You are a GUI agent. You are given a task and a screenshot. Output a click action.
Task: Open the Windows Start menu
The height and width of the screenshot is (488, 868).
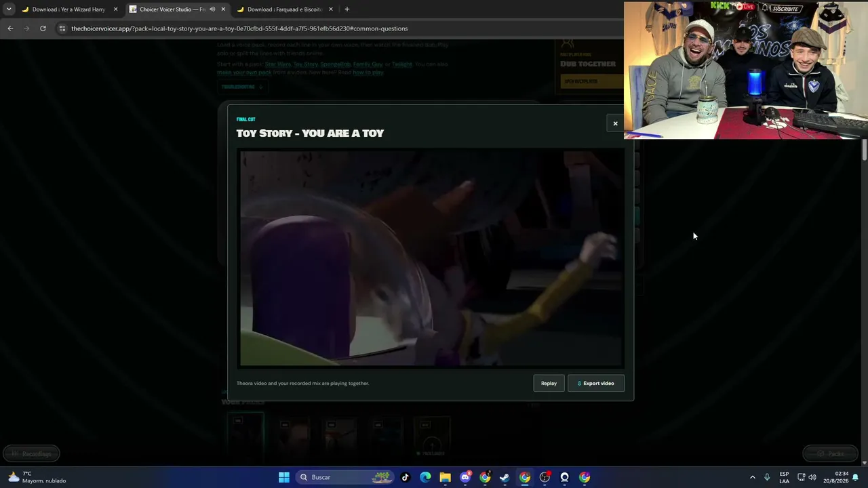(284, 477)
